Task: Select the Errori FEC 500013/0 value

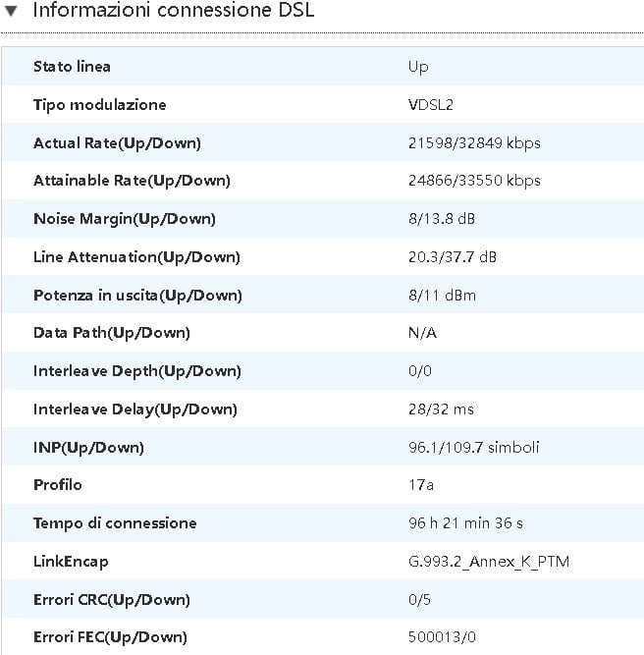Action: [x=442, y=637]
